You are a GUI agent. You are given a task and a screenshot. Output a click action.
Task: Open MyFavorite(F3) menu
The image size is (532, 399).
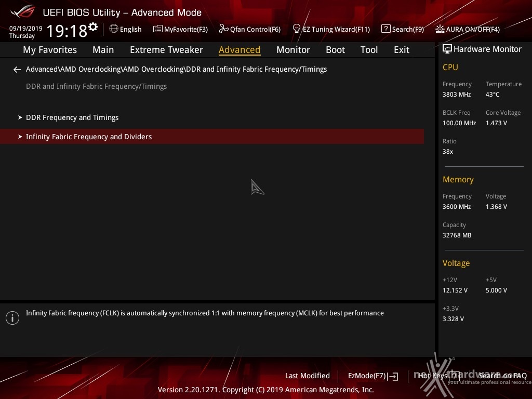point(186,30)
